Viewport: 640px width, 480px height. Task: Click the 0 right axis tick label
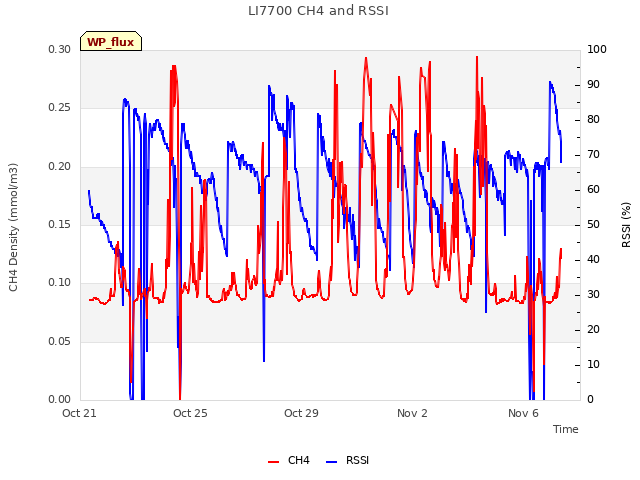pyautogui.click(x=590, y=399)
